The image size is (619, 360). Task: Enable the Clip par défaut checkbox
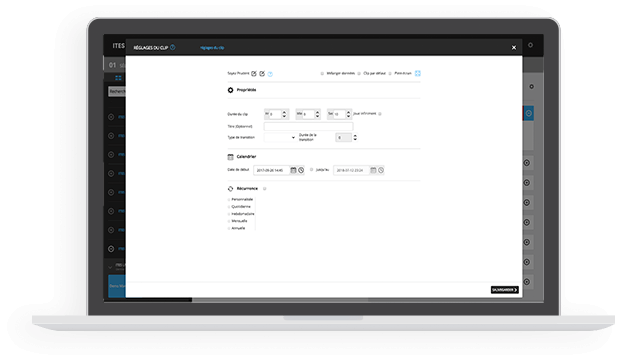tap(359, 73)
